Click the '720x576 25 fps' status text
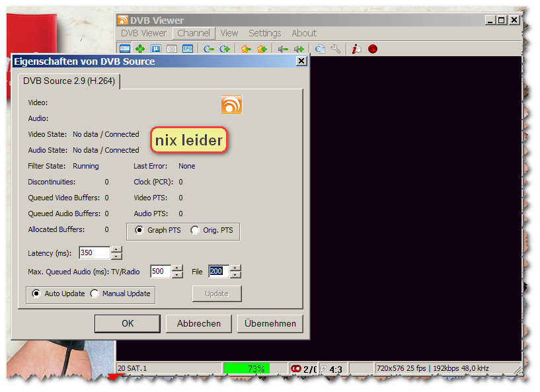Screen dimensions: 540x392 401,368
